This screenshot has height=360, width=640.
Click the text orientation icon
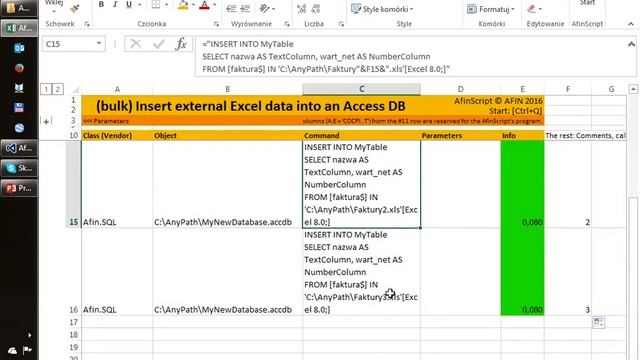click(264, 8)
